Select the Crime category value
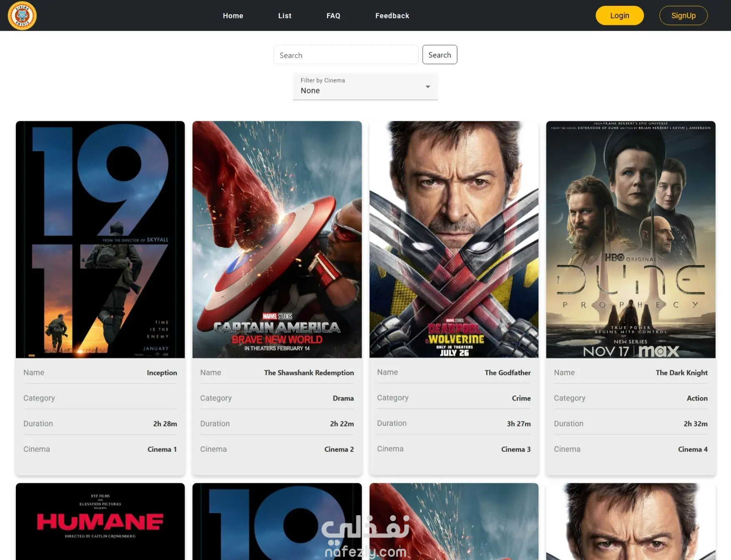 coord(521,398)
